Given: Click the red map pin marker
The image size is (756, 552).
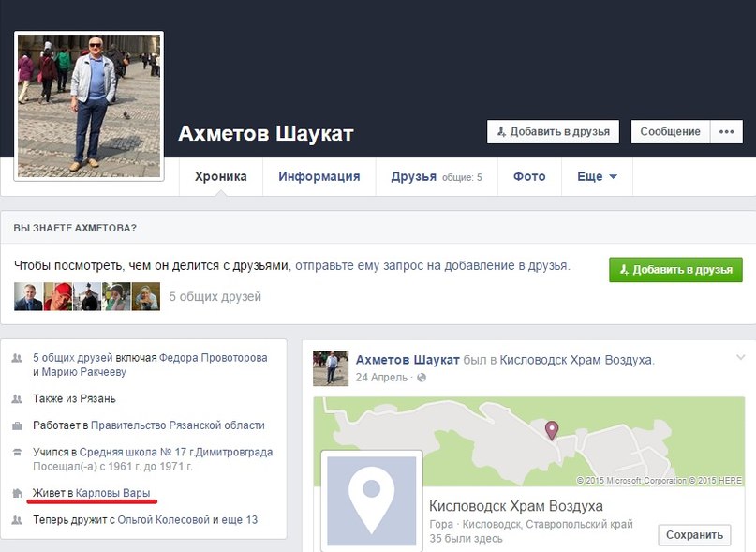Looking at the screenshot, I should (x=552, y=429).
